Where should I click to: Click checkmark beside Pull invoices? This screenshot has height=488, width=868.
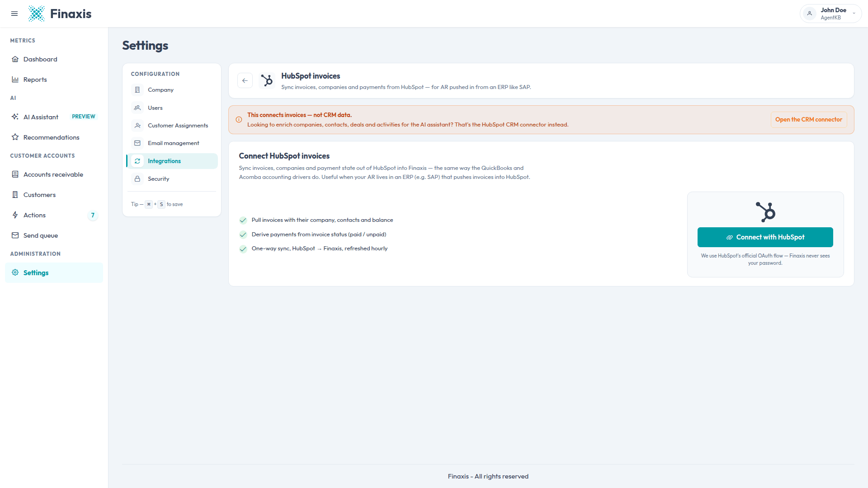tap(243, 221)
